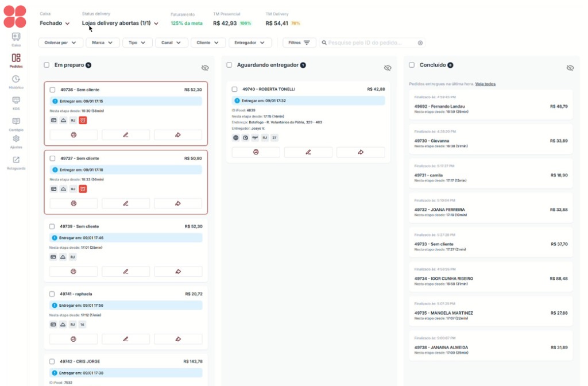Hide the Concluído column with eye icon
The width and height of the screenshot is (588, 386).
570,68
